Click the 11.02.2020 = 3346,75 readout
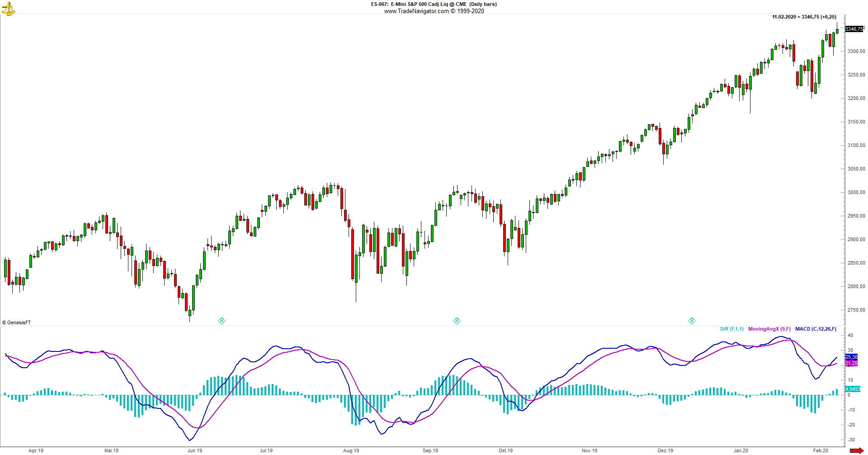 (804, 17)
